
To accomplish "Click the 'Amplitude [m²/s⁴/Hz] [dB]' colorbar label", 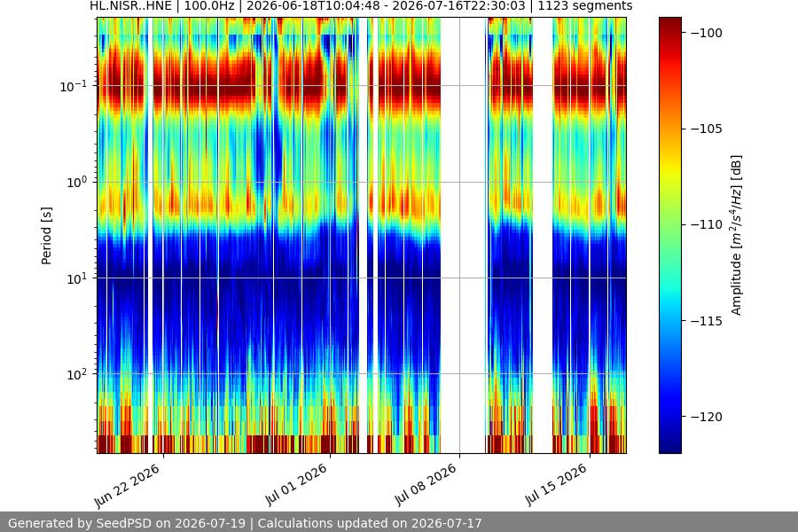I will pos(736,235).
